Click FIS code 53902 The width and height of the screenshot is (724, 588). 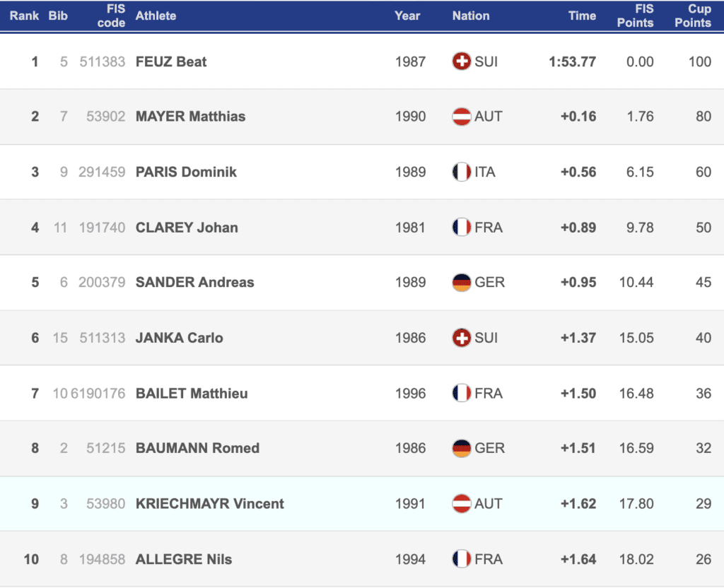[x=105, y=117]
